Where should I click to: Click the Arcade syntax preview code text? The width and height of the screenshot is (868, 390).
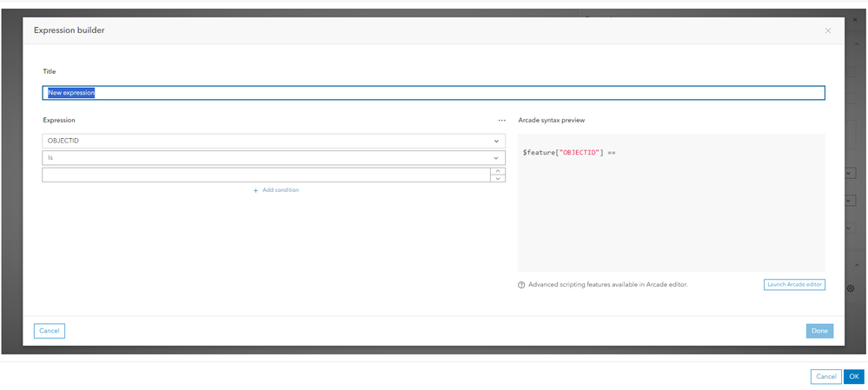coord(569,152)
